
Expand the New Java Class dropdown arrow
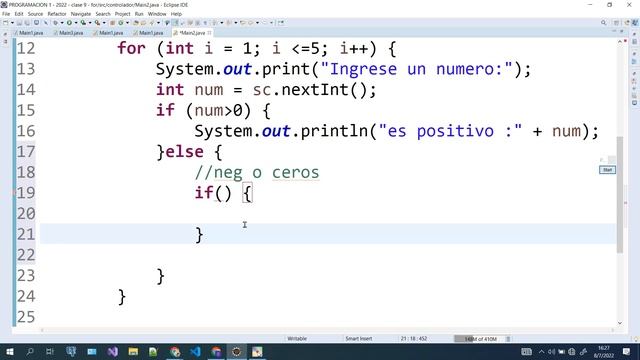127,23
